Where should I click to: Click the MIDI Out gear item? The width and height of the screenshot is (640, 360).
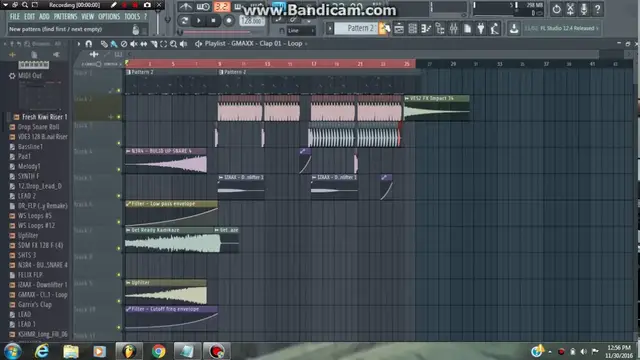(25, 76)
